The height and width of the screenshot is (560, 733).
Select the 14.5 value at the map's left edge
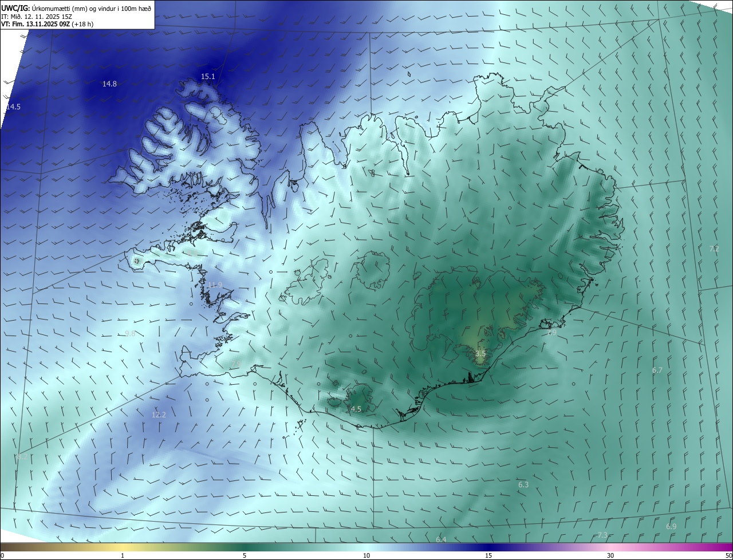pos(13,107)
